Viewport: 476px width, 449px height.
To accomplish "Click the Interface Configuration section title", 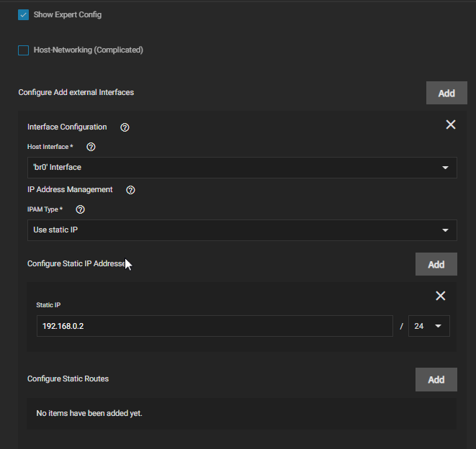I will click(x=67, y=127).
